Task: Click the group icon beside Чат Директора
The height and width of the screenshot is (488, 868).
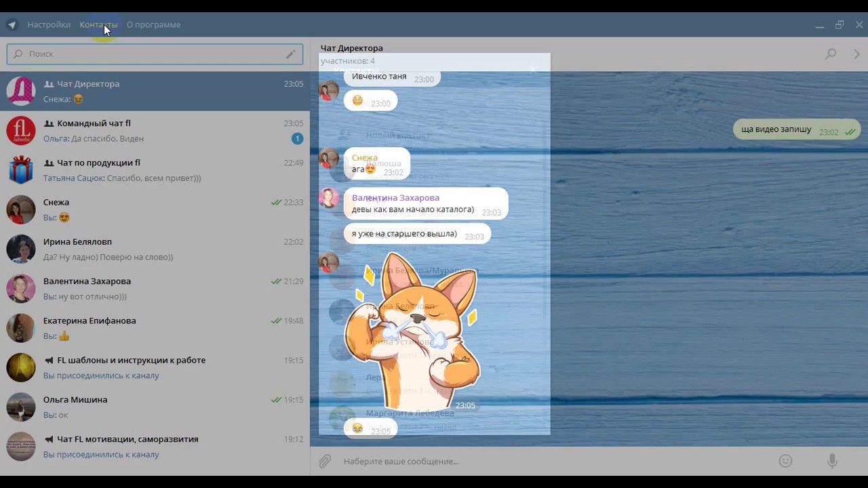Action: coord(49,84)
